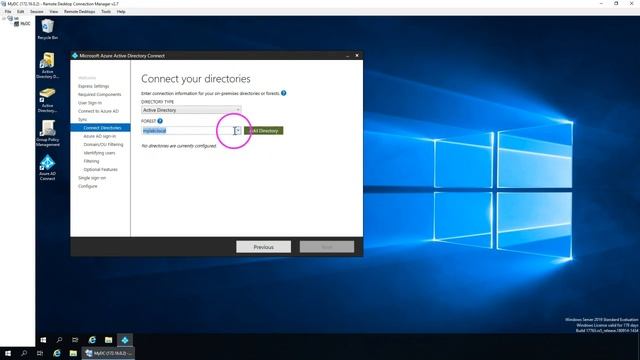Open the DIRECTORY TYPE dropdown
Screen dimensions: 640x360
click(191, 110)
